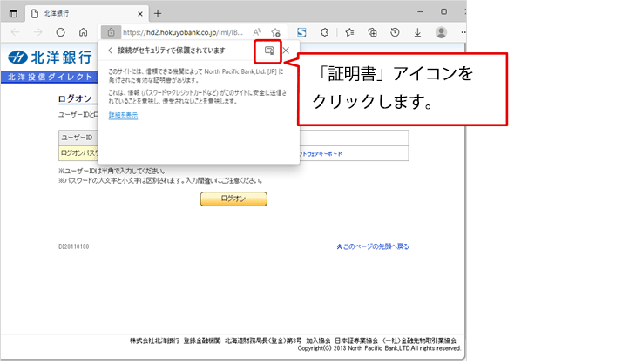Open the collections icon

click(372, 32)
